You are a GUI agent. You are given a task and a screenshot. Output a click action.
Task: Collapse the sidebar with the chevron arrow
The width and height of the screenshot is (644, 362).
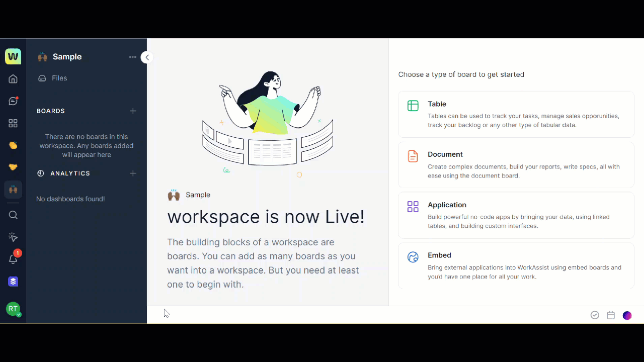[147, 57]
